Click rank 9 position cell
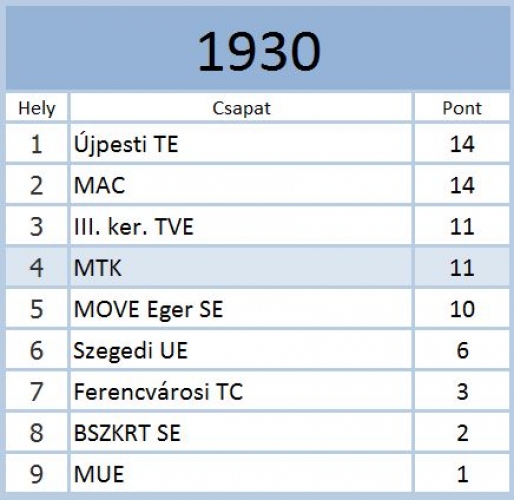This screenshot has height=500, width=514. (x=36, y=473)
